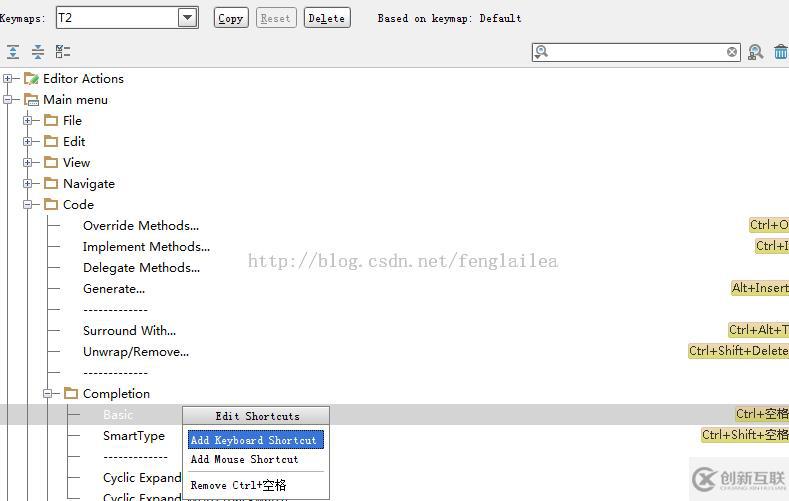
Task: Click the Ctrl+Shift+空格 shortcut badge
Action: click(745, 435)
